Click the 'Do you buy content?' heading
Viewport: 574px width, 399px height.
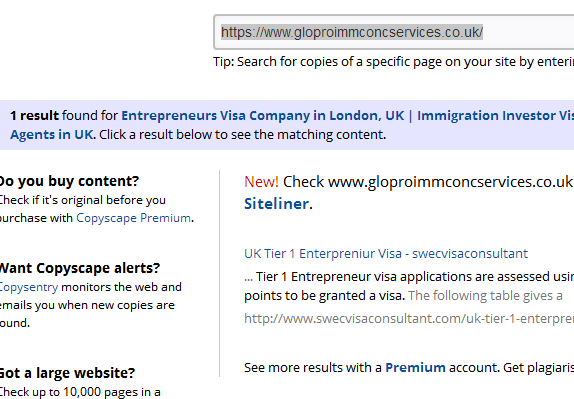(x=69, y=181)
